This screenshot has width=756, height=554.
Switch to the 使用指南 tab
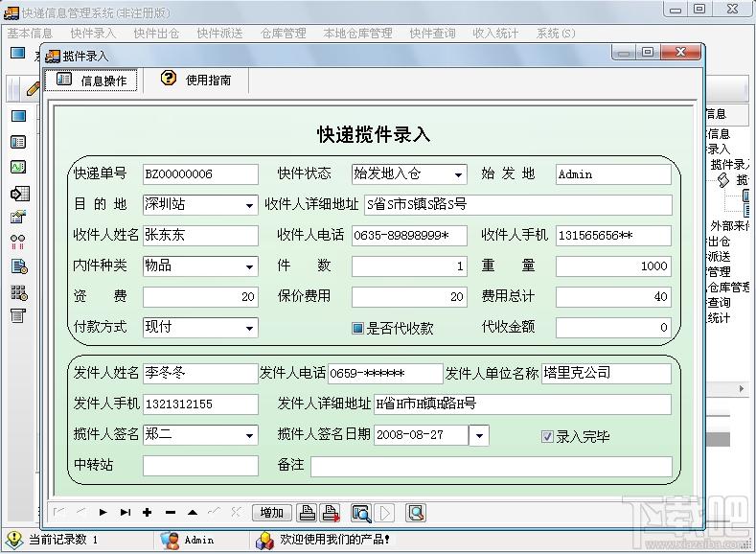(x=196, y=79)
